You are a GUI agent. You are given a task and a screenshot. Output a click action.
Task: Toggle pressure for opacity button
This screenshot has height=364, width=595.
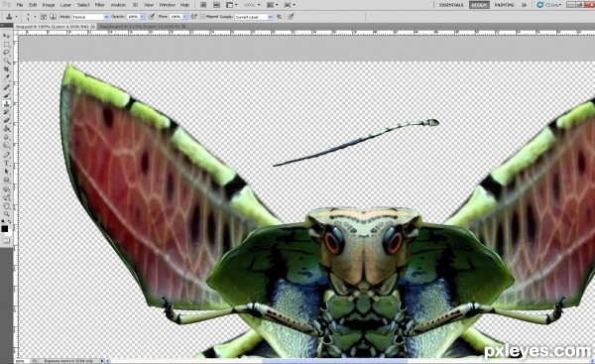(152, 17)
